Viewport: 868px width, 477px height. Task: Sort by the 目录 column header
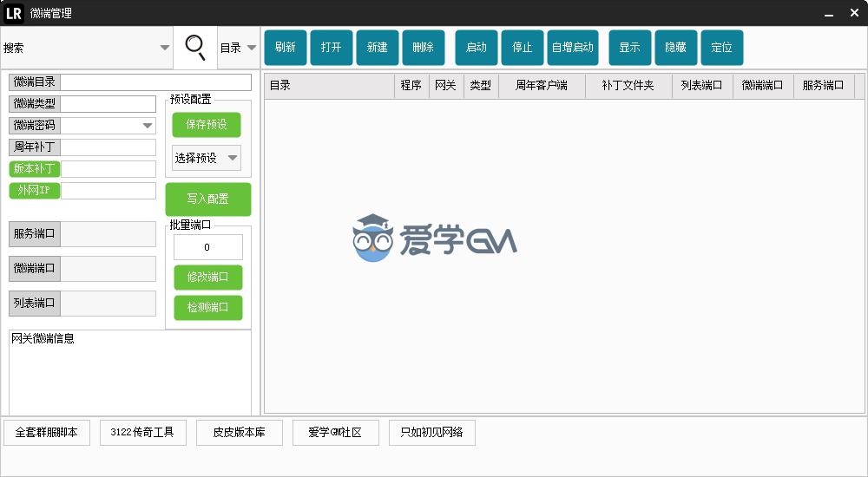click(x=329, y=86)
